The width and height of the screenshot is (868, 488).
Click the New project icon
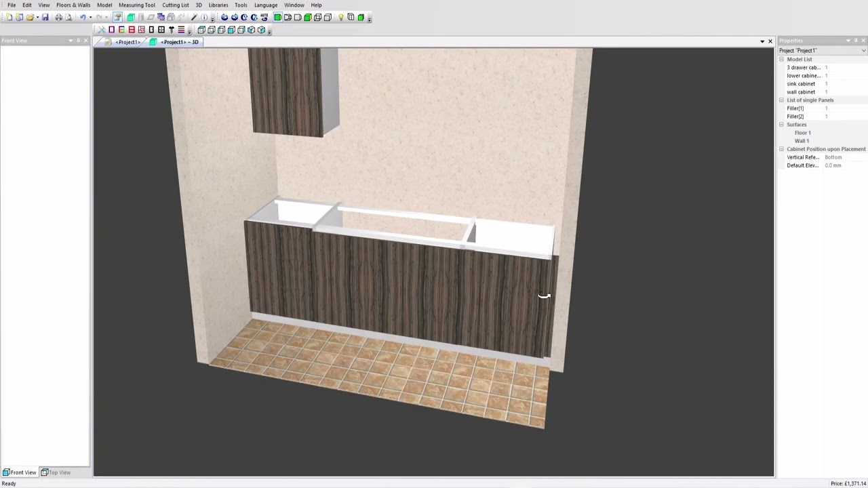pyautogui.click(x=9, y=17)
